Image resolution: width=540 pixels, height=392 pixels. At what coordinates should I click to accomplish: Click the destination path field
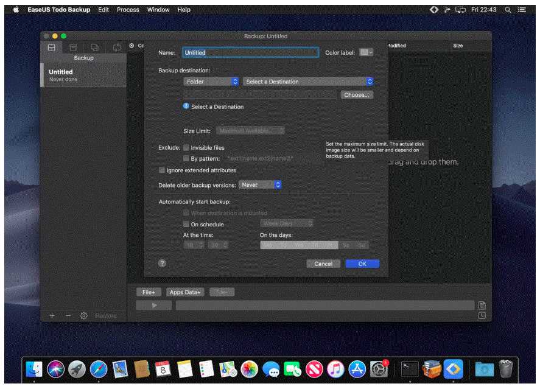pos(260,95)
